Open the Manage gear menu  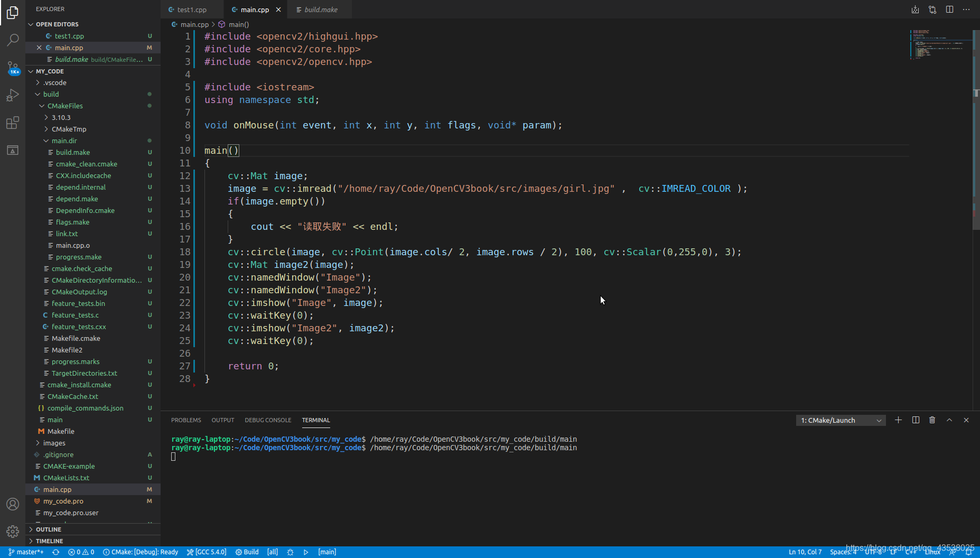coord(13,532)
